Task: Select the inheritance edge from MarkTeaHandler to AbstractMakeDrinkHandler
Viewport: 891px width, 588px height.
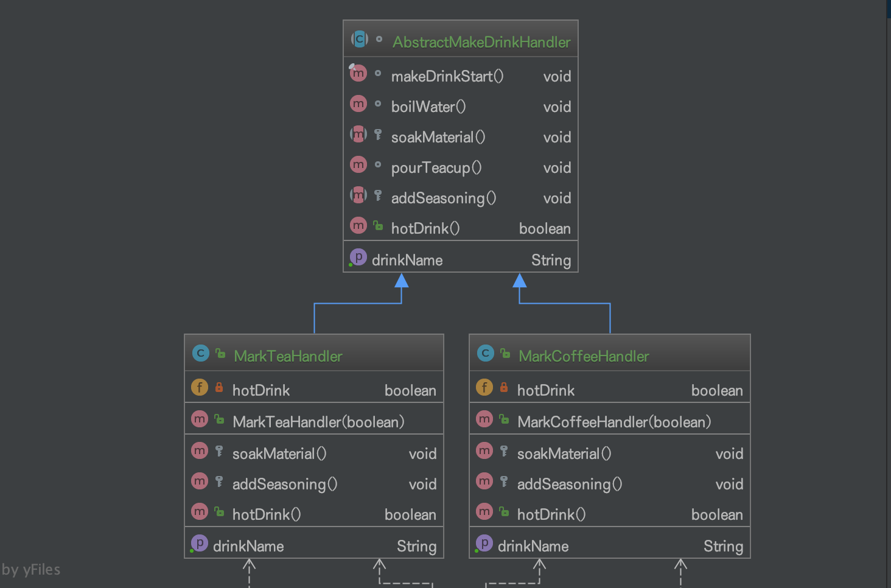Action: pos(358,303)
